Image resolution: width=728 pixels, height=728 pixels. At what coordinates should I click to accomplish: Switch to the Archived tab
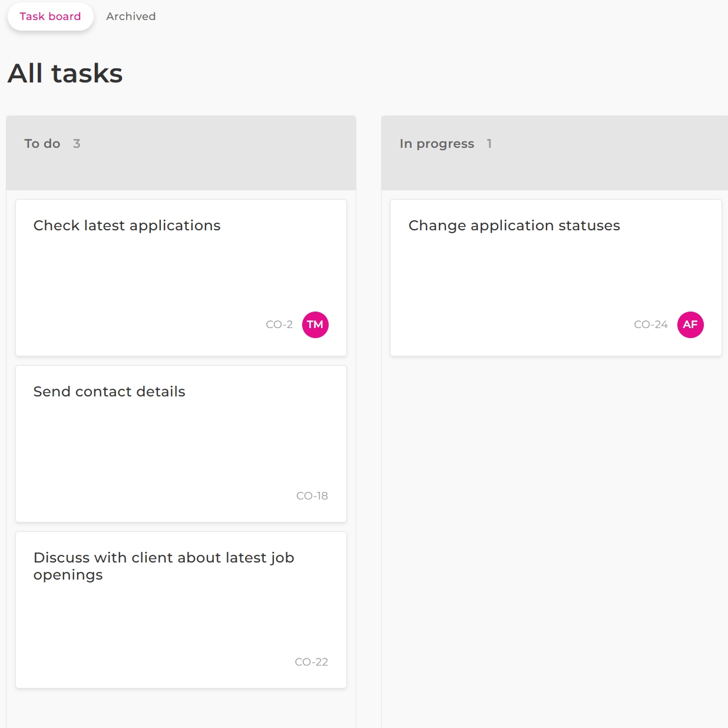pos(131,16)
